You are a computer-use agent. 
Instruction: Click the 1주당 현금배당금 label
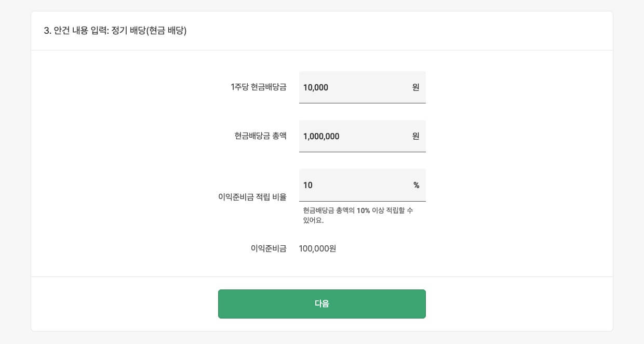(258, 87)
